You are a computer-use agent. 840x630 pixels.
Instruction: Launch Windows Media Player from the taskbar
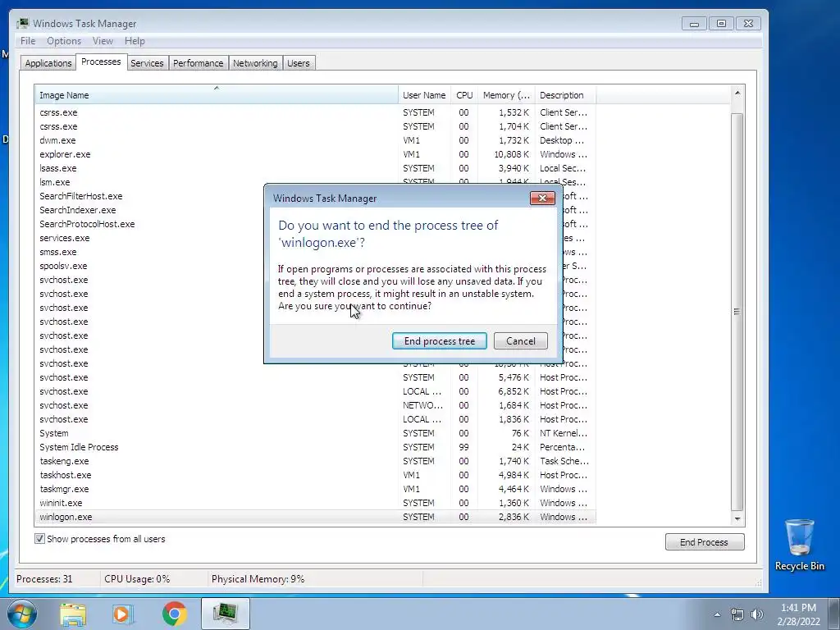123,614
